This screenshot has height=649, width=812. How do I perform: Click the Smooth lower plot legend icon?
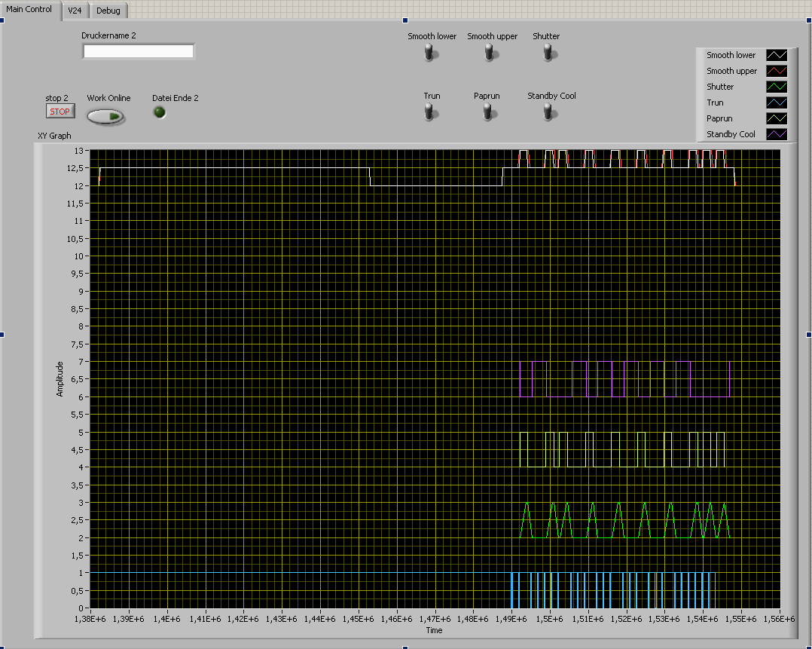[x=777, y=55]
